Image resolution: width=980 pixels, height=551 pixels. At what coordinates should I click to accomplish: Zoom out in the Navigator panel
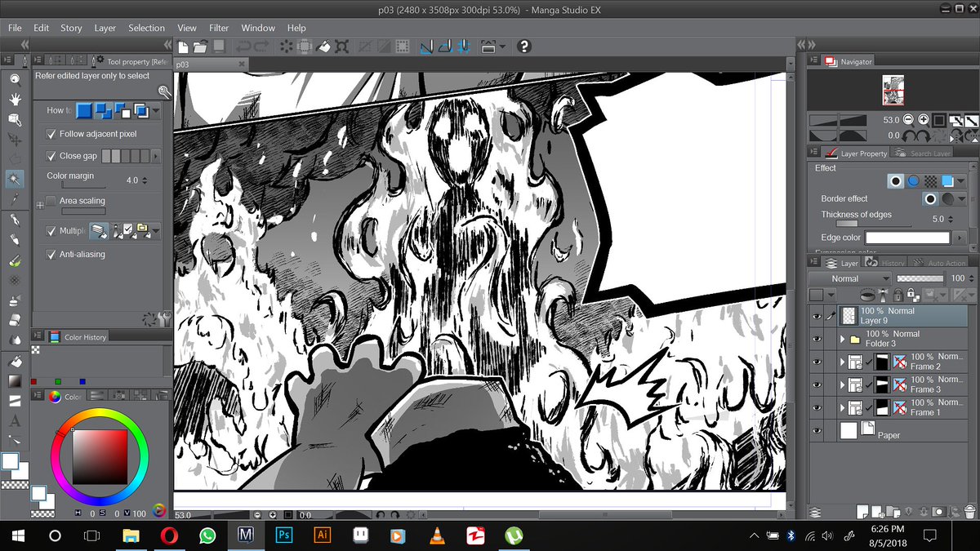coord(908,119)
